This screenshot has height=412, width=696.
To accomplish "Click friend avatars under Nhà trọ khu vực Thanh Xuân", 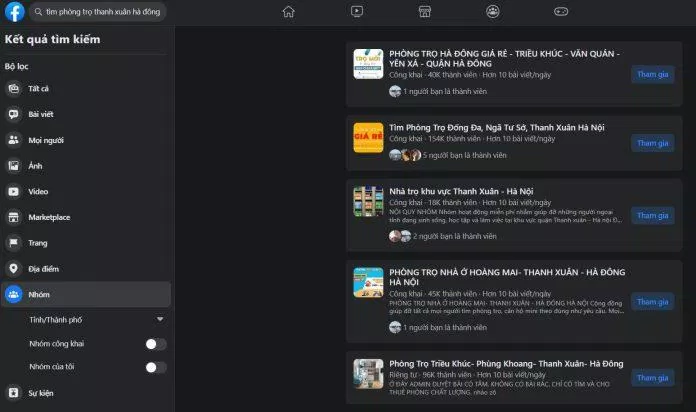I will 400,236.
